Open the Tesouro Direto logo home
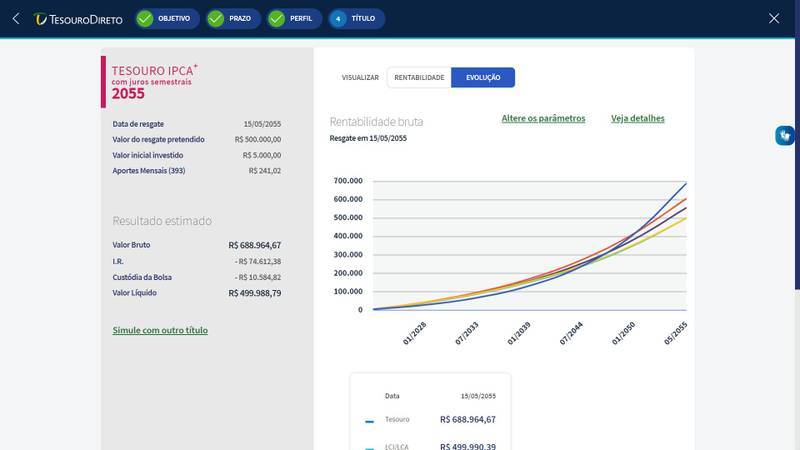 78,19
